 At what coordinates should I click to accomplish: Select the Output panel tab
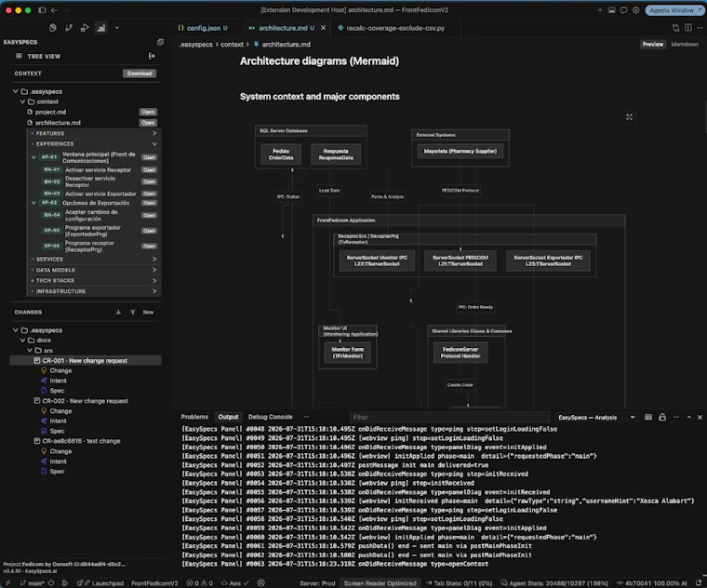[228, 417]
